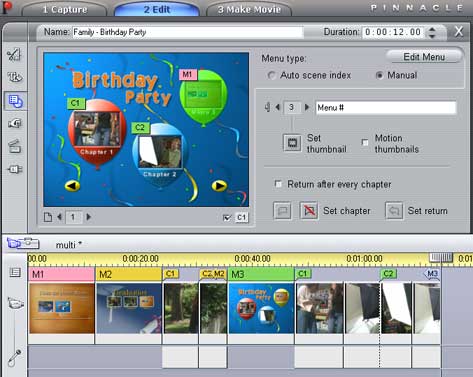Toggle the camcorder toolbox icon above timeline
473x377 pixels.
(22, 243)
